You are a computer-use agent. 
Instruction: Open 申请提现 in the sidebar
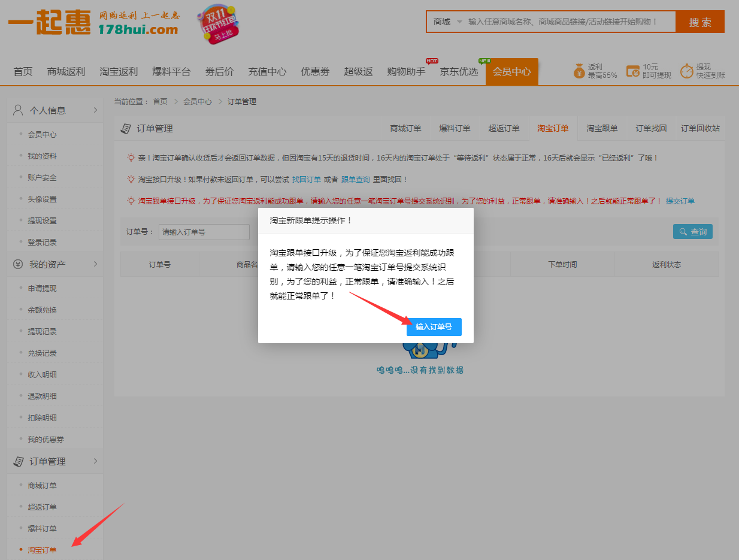[42, 289]
